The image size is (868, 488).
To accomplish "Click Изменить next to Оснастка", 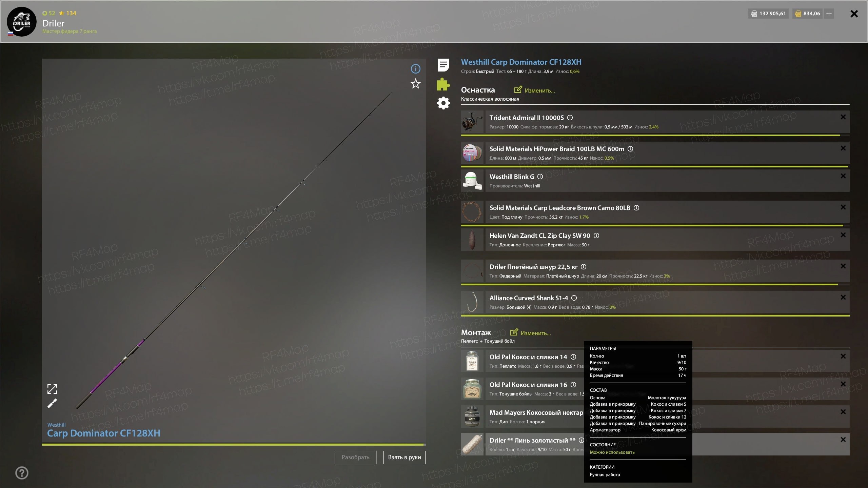I will click(x=534, y=90).
